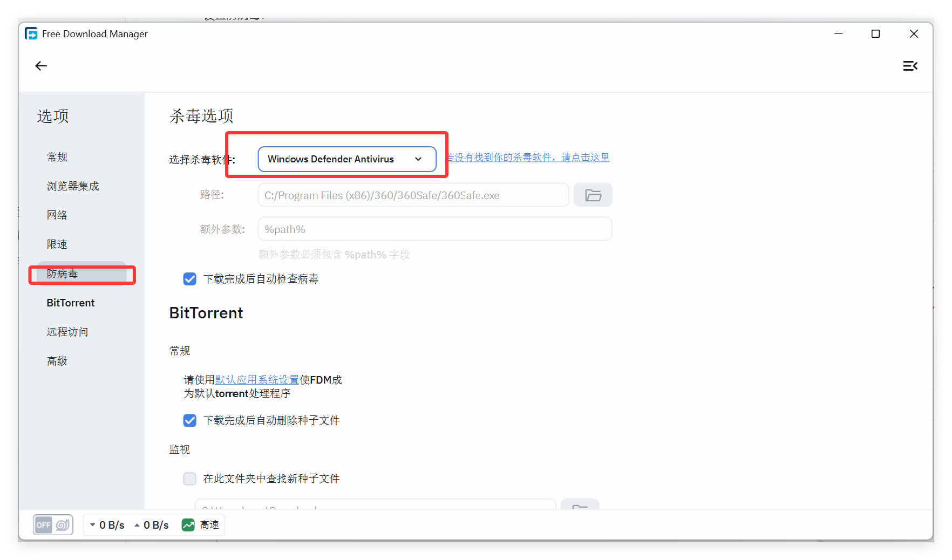Open the upload speed 0 B/s dropdown
Image resolution: width=952 pixels, height=560 pixels.
click(x=152, y=525)
